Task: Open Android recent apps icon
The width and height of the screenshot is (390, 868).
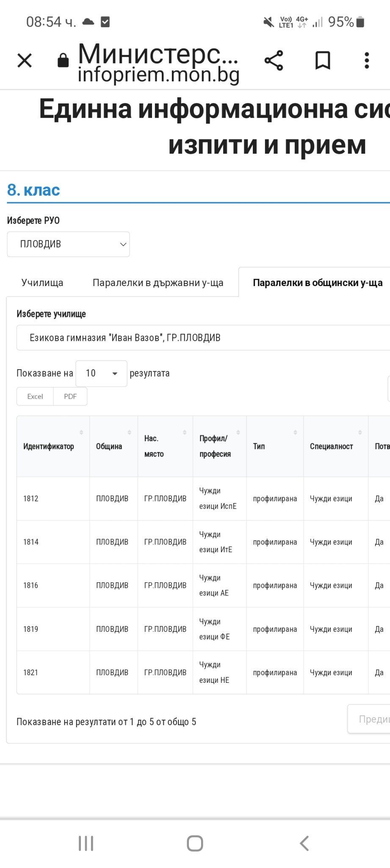Action: (x=86, y=843)
